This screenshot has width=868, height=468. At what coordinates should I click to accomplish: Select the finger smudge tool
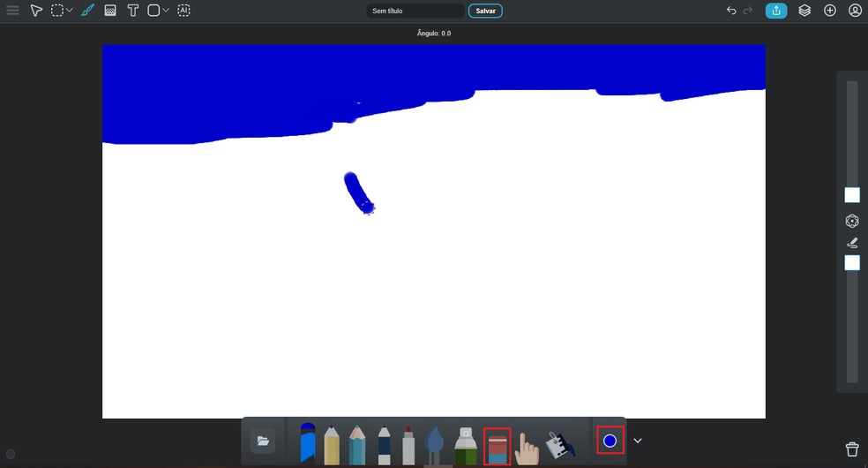coord(526,449)
